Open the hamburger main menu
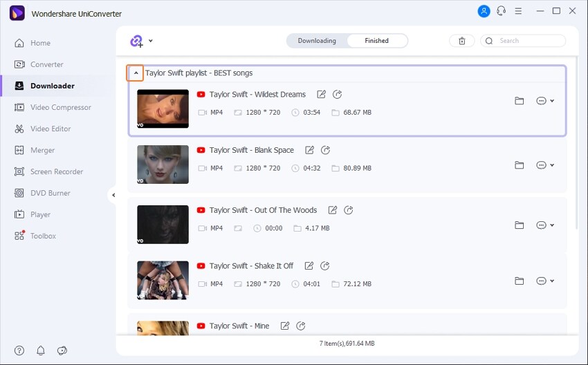The width and height of the screenshot is (588, 365). point(518,11)
